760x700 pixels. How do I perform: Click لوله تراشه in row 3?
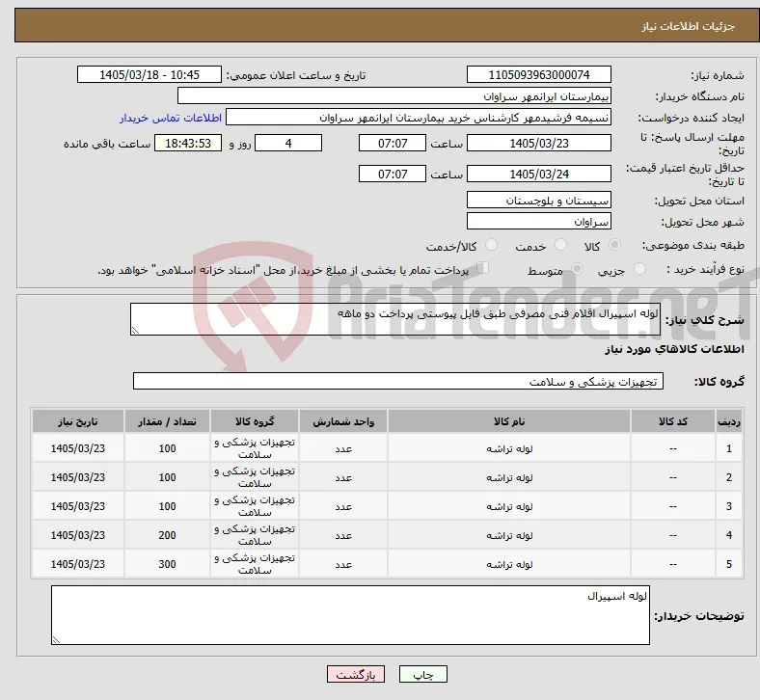click(x=509, y=506)
